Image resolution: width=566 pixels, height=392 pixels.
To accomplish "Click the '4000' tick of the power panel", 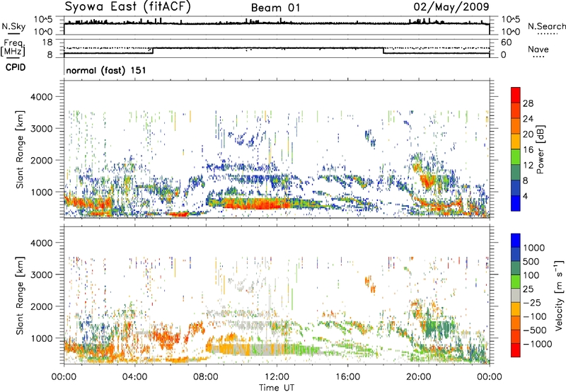I will (41, 97).
